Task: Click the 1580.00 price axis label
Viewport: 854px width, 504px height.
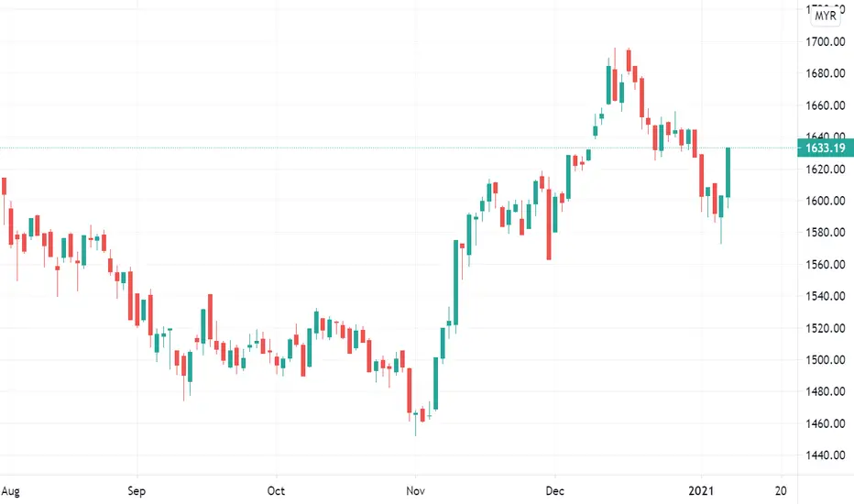Action: click(x=825, y=232)
